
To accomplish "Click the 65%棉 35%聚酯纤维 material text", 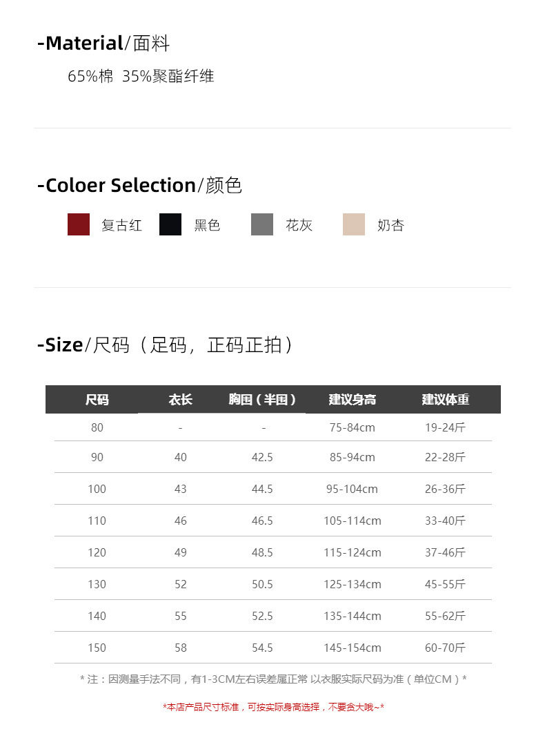I will [141, 76].
